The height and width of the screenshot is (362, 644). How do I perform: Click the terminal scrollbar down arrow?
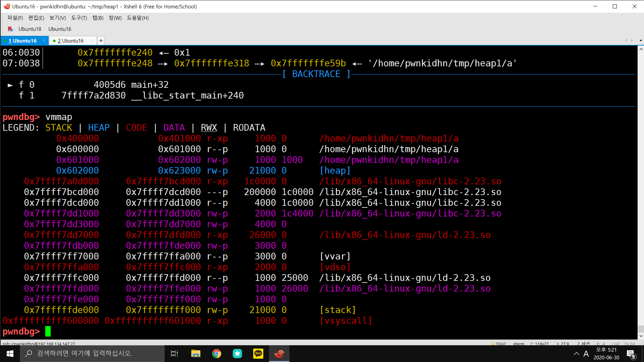[641, 336]
